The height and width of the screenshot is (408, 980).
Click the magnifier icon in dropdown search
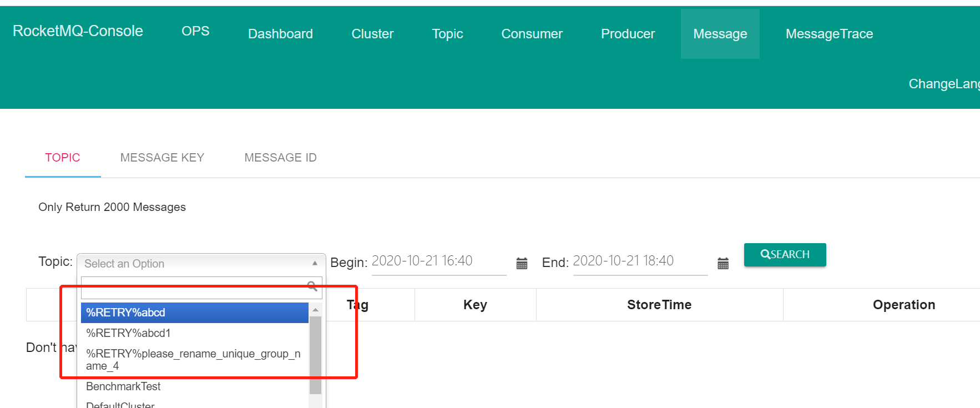[312, 286]
